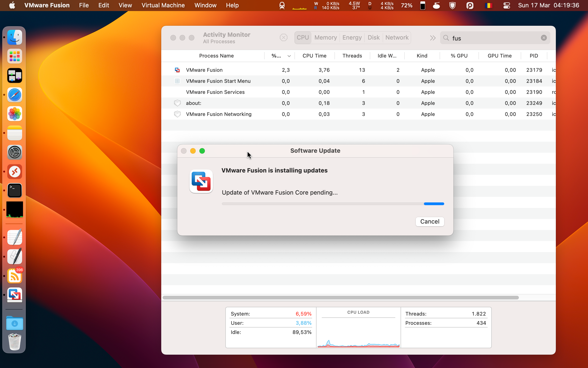
Task: Switch to the CPU tab
Action: click(x=303, y=37)
